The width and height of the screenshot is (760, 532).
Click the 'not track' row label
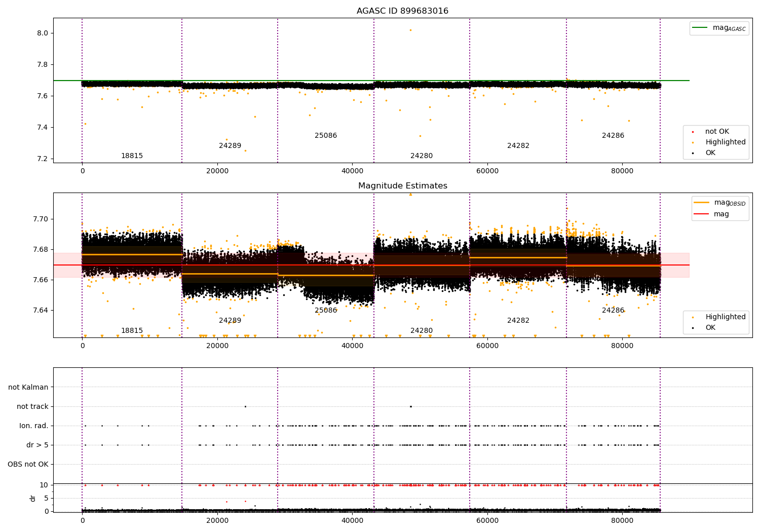click(32, 407)
